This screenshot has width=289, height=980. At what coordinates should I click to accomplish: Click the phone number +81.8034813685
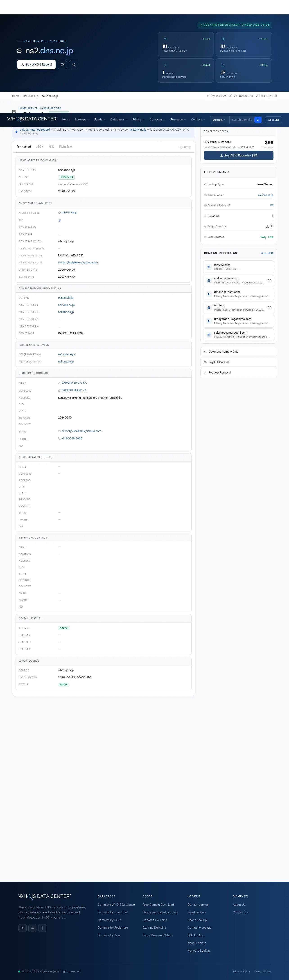(x=72, y=439)
